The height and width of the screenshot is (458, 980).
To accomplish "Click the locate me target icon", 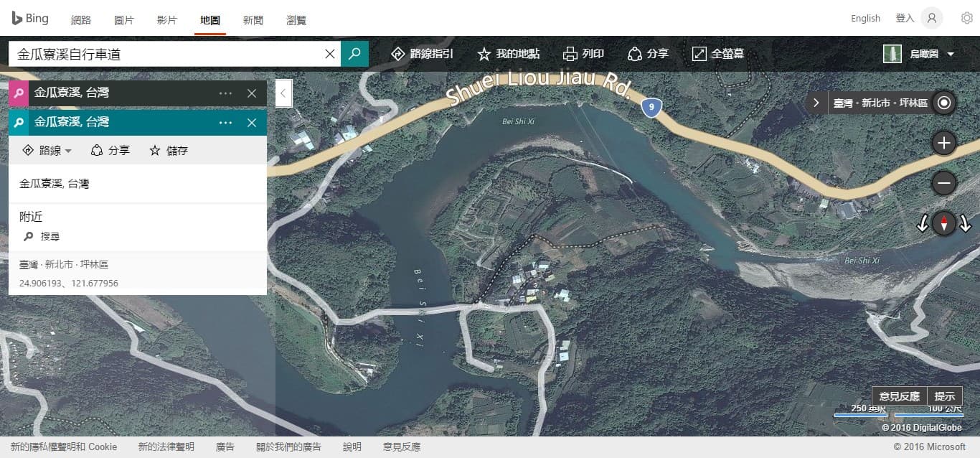I will click(x=944, y=103).
